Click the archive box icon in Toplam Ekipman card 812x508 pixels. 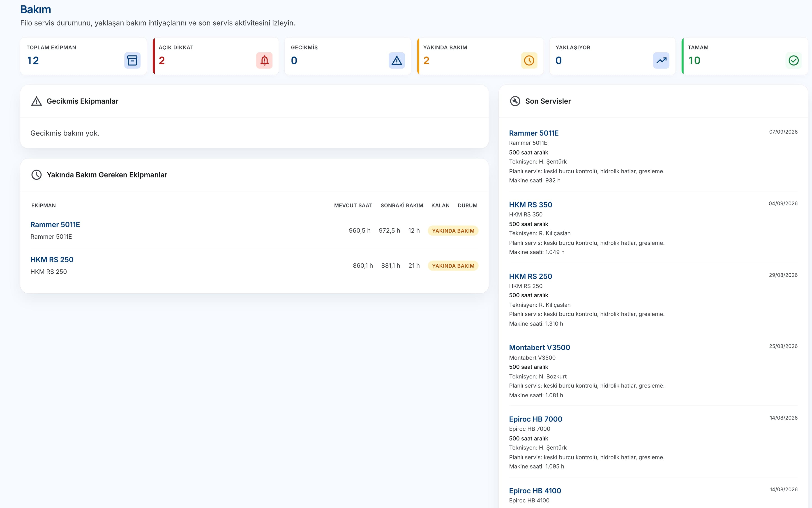pos(132,61)
